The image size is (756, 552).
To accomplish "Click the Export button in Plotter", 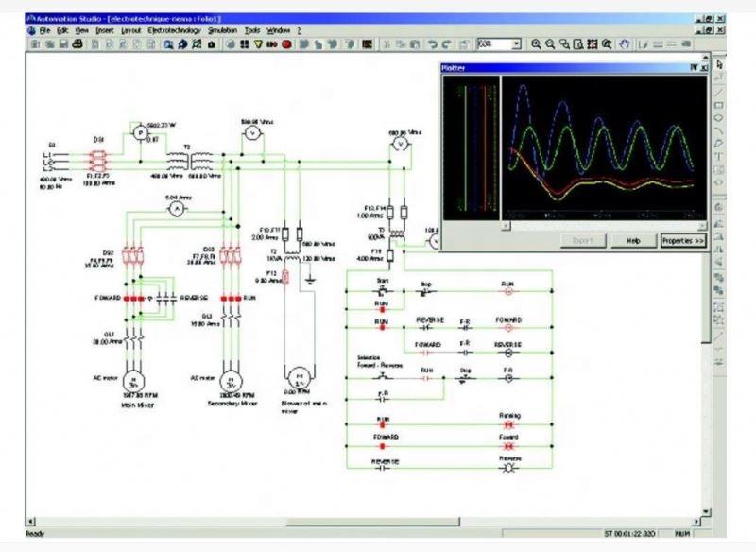I will coord(583,241).
